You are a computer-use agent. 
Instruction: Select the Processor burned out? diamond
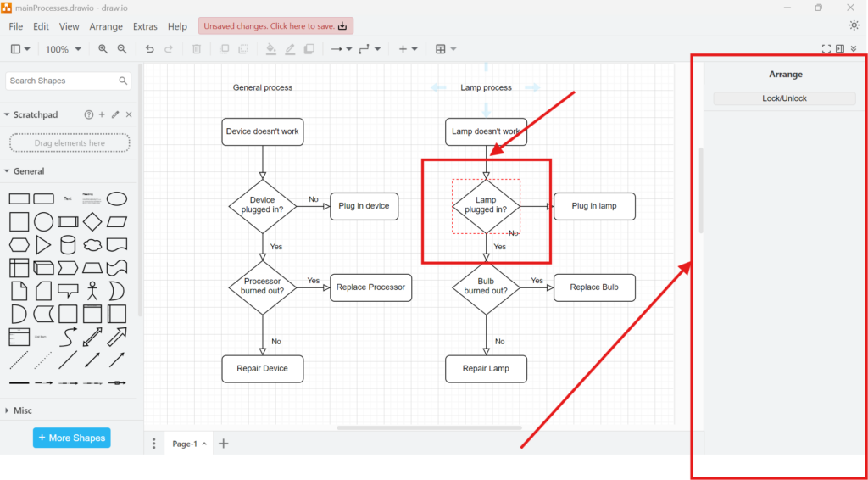point(263,287)
